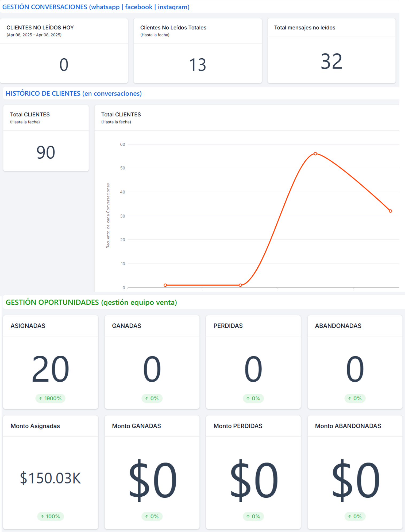Viewport: 405px width, 532px height.
Task: Click the 100% arrow badge under Monto Asignadas
Action: (50, 516)
